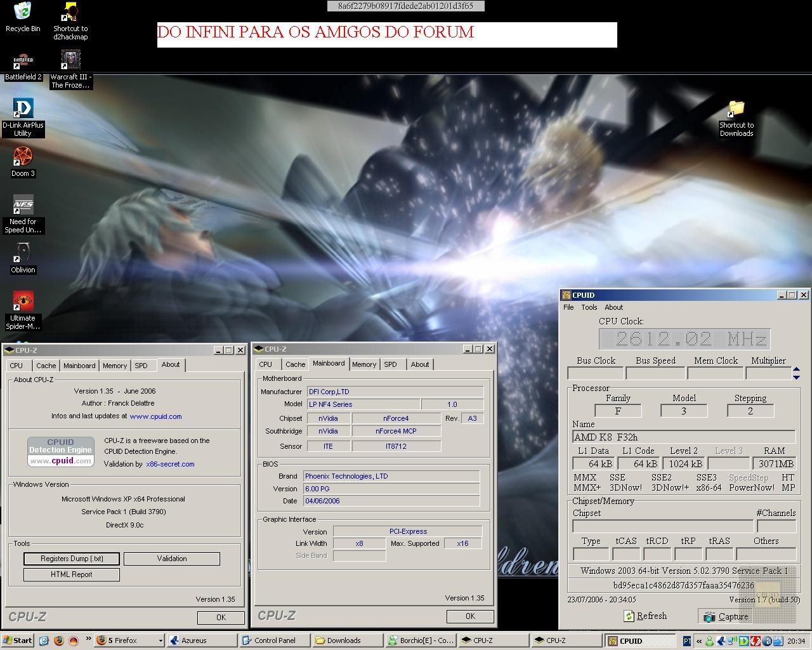
Task: Click the CPUID window title bar icon
Action: coord(566,295)
